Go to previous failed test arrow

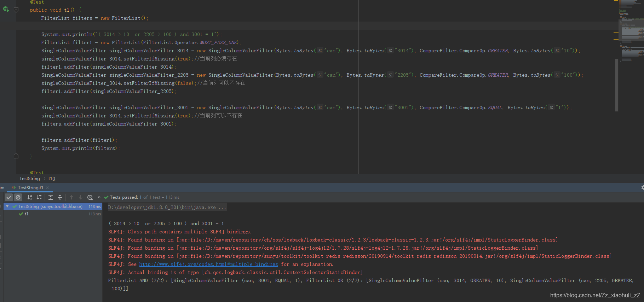tap(71, 197)
